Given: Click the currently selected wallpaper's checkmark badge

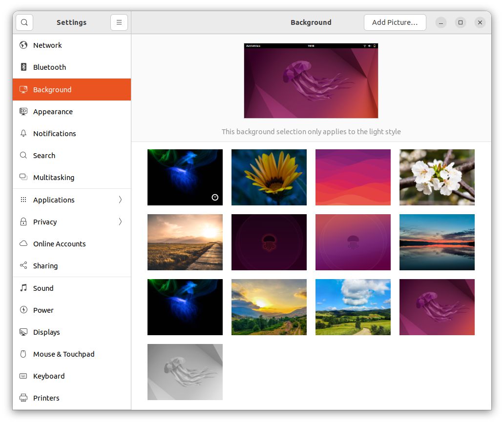Looking at the screenshot, I should 215,198.
